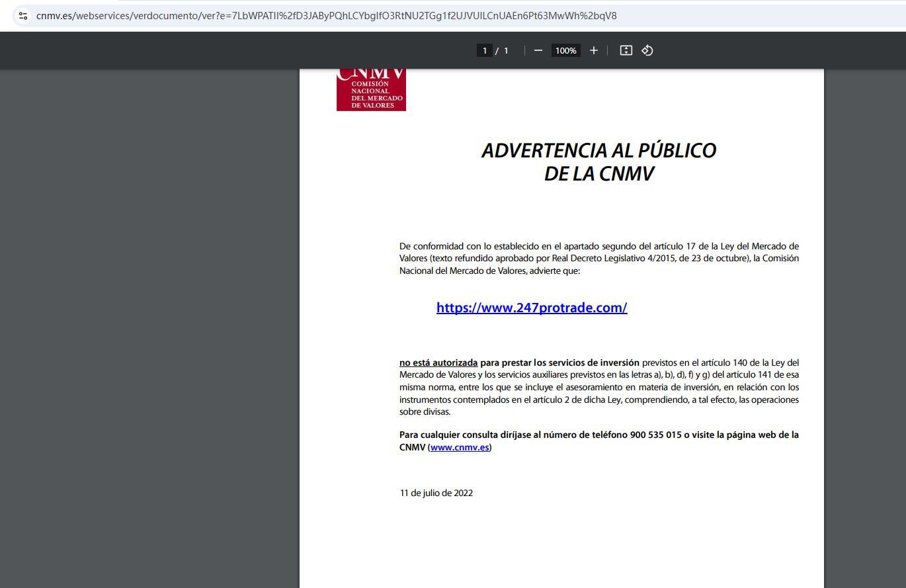Click the ADVERTENCIA AL PÚBLICO heading

click(x=598, y=150)
